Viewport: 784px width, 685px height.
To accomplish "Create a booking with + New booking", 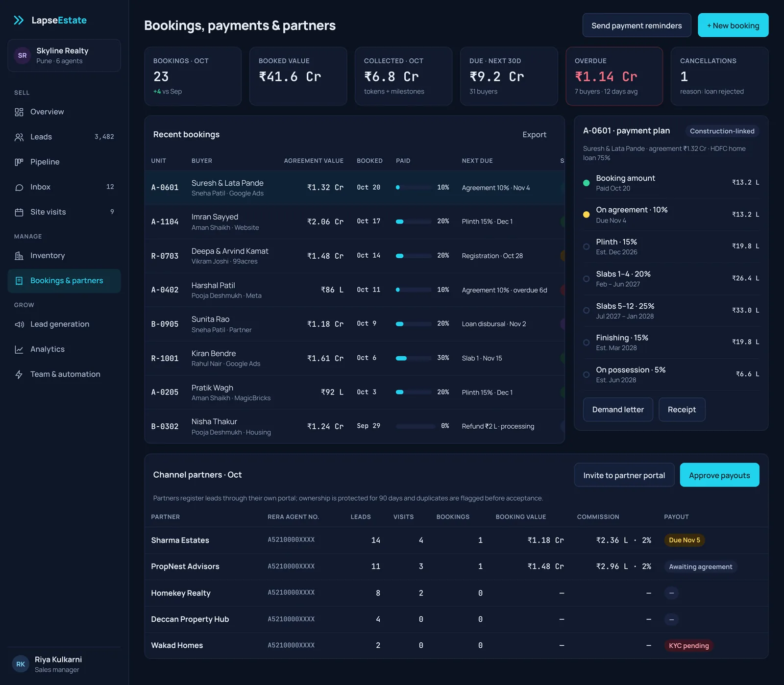I will pos(733,25).
